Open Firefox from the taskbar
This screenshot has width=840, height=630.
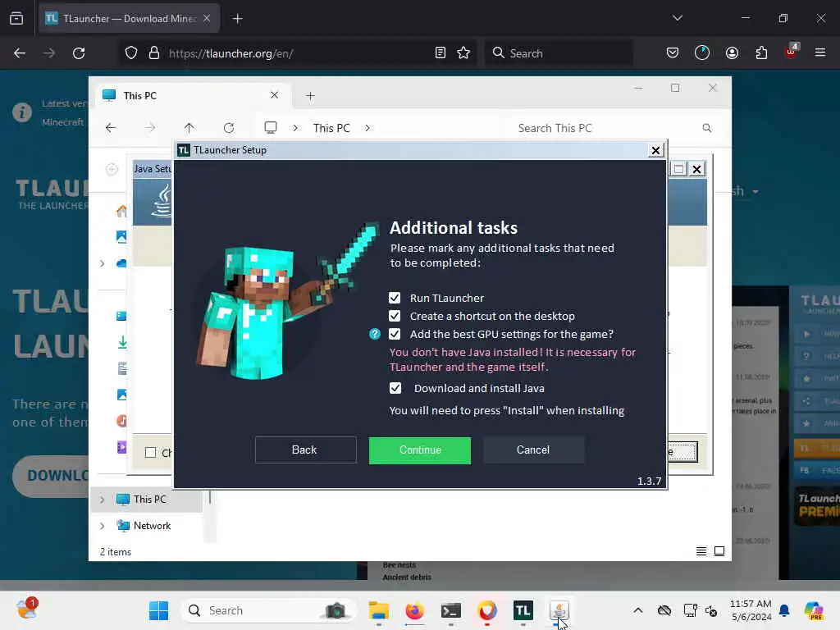click(x=414, y=610)
